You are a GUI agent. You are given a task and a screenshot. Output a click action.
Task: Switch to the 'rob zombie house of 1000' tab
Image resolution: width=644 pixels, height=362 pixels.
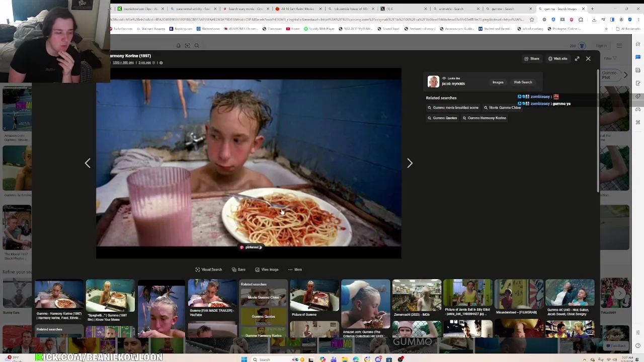coord(350,9)
